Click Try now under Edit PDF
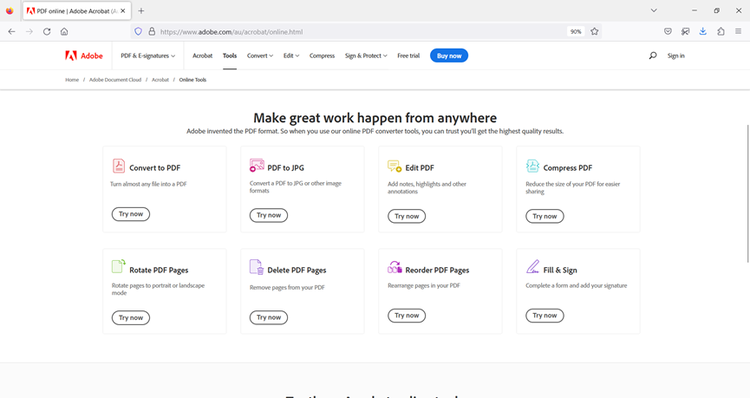Viewport: 750px width, 398px height. (407, 216)
